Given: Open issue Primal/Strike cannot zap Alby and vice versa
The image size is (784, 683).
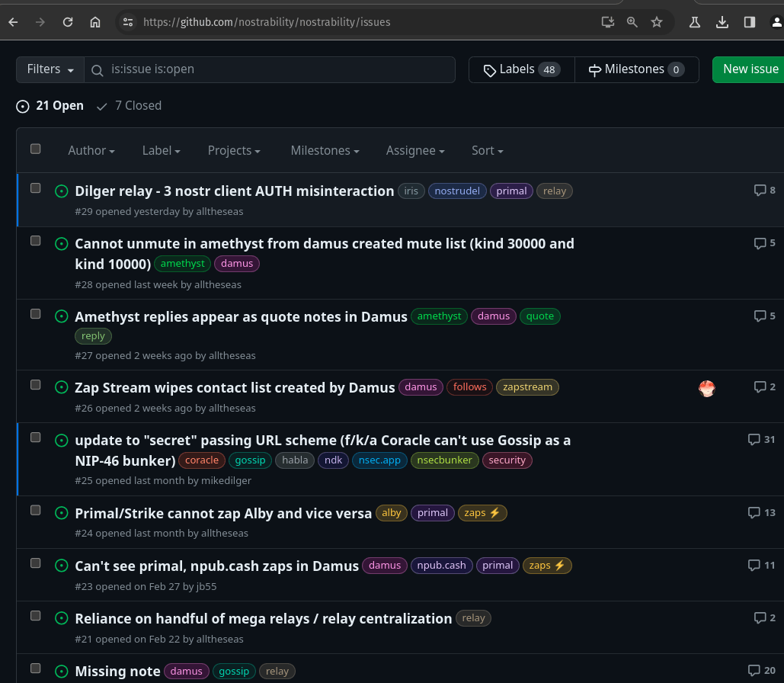Looking at the screenshot, I should (223, 513).
